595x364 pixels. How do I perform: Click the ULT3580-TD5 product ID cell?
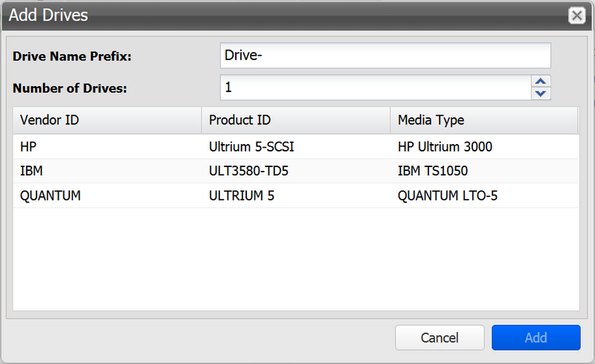248,171
